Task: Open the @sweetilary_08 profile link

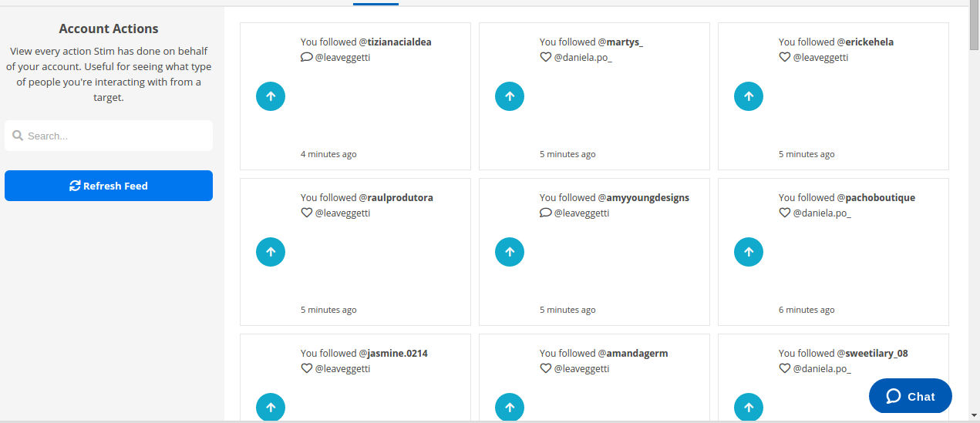Action: click(x=872, y=353)
